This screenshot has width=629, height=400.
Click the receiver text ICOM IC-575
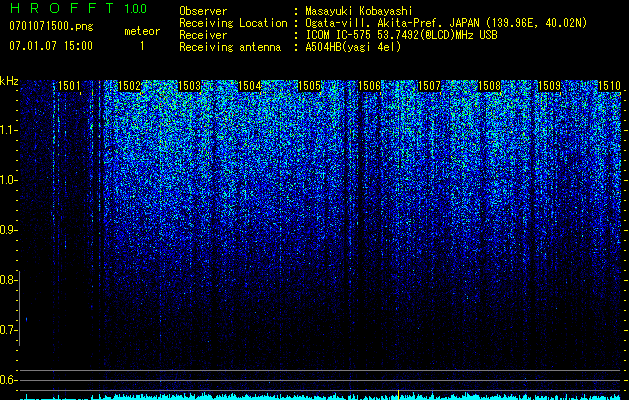point(339,35)
